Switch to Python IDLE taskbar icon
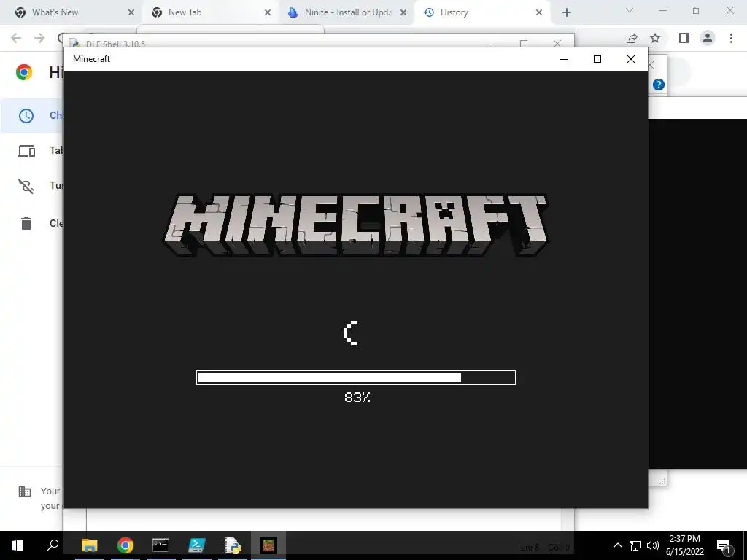This screenshot has width=747, height=560. pyautogui.click(x=233, y=545)
